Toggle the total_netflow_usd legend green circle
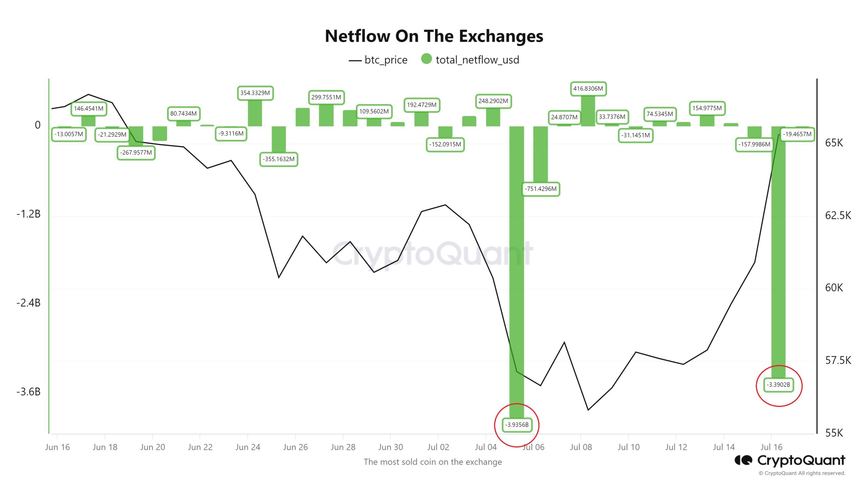 point(426,59)
